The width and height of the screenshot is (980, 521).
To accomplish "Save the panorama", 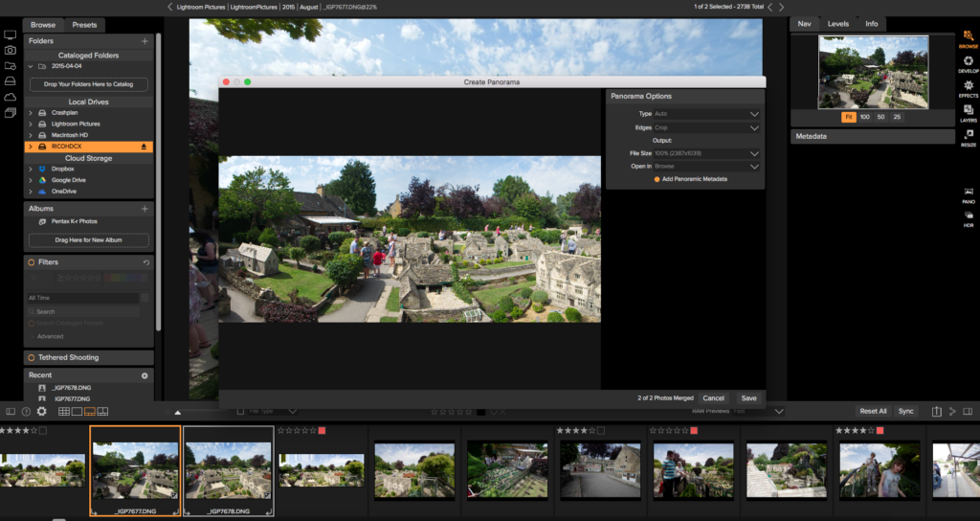I will 748,398.
